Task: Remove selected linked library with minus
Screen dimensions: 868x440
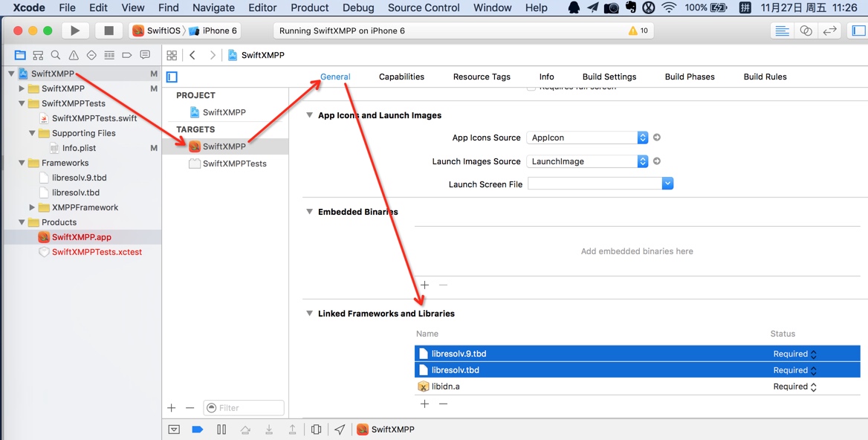Action: (x=443, y=404)
